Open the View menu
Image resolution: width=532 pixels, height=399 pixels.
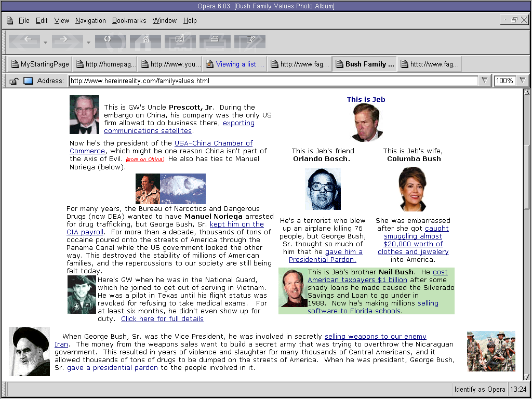[61, 21]
